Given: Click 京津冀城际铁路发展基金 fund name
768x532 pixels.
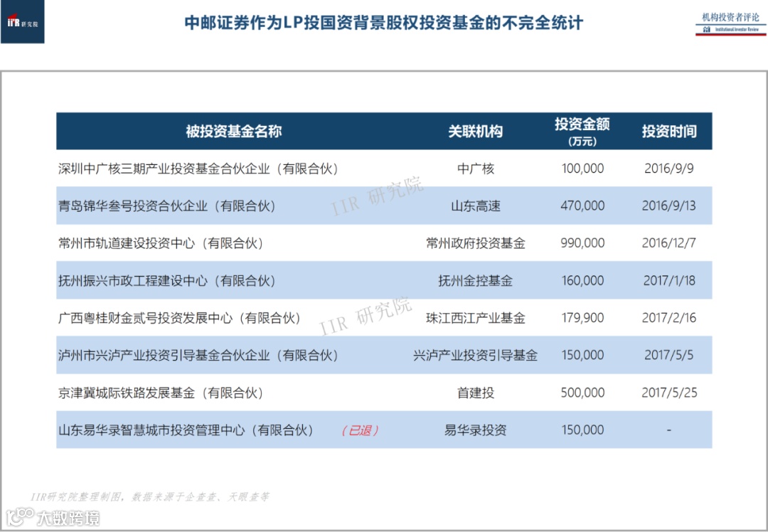Looking at the screenshot, I should (161, 393).
